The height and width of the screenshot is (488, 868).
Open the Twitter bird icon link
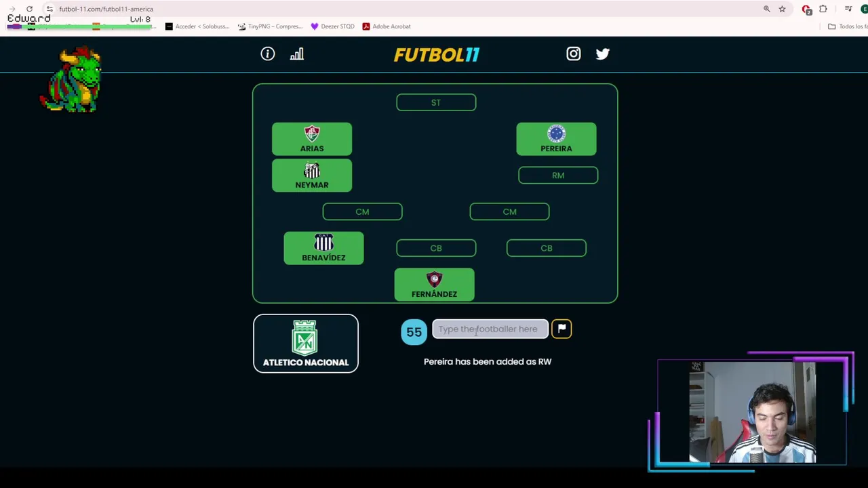coord(603,54)
